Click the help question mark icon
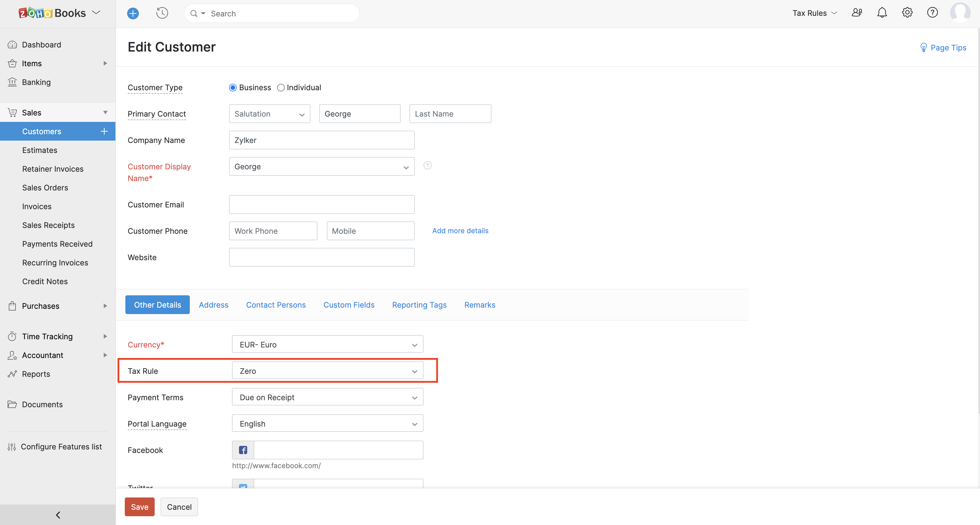 933,13
